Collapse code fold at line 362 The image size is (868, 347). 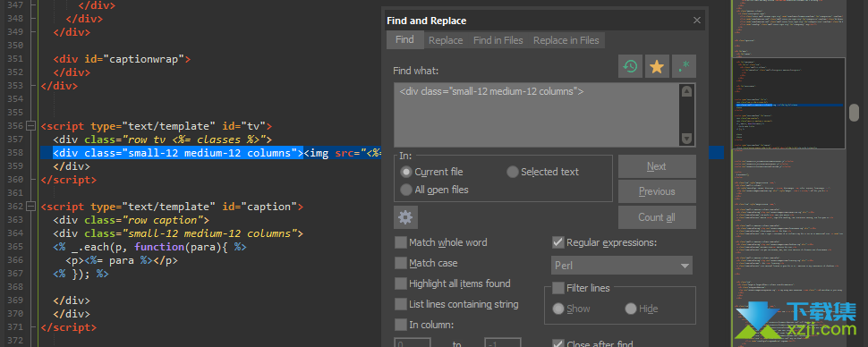coord(30,207)
